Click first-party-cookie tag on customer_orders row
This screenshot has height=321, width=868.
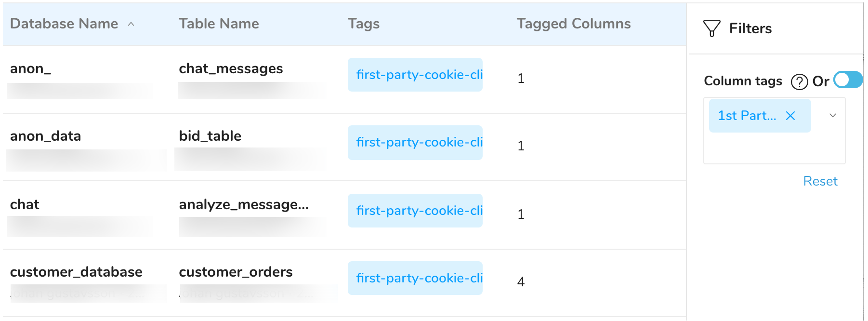(x=415, y=278)
